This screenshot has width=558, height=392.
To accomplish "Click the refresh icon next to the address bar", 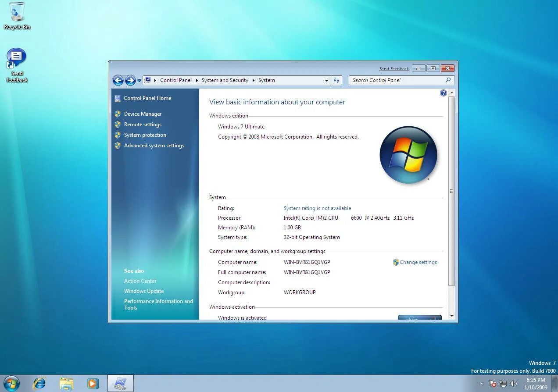I will pyautogui.click(x=336, y=80).
